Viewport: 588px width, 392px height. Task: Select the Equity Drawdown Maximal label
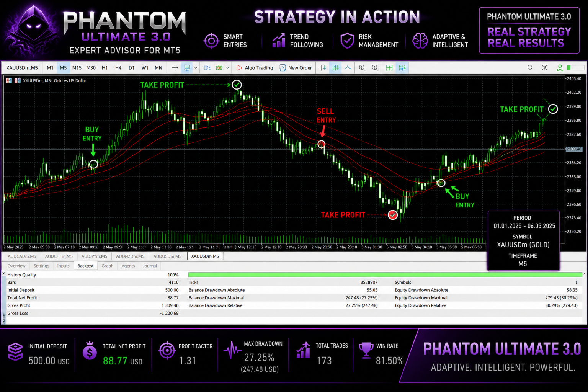[x=421, y=298]
